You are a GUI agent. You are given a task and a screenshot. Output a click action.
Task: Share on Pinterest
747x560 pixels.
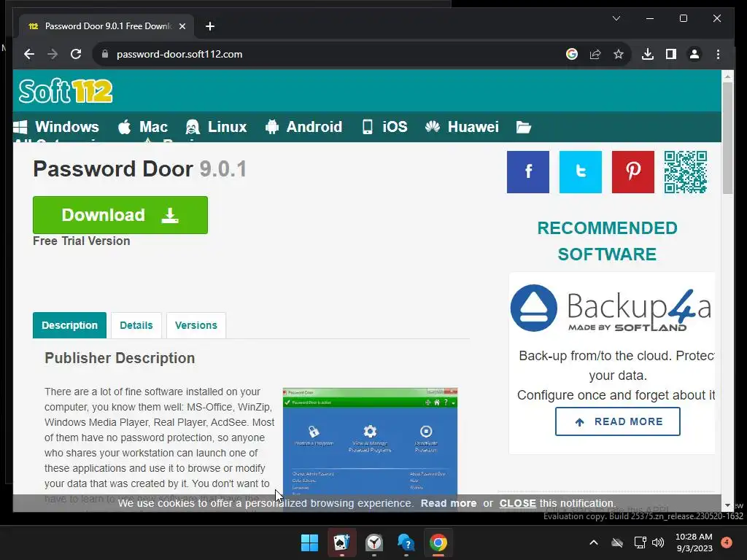point(632,172)
